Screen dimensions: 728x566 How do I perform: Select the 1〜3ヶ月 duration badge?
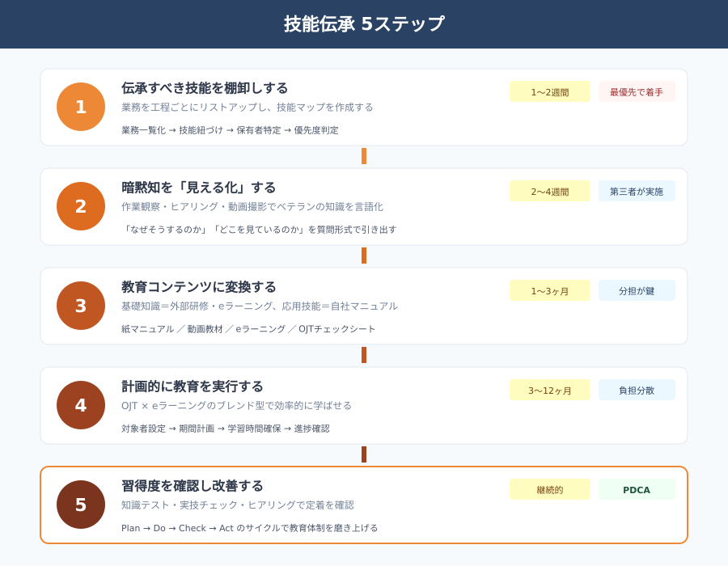coord(549,291)
